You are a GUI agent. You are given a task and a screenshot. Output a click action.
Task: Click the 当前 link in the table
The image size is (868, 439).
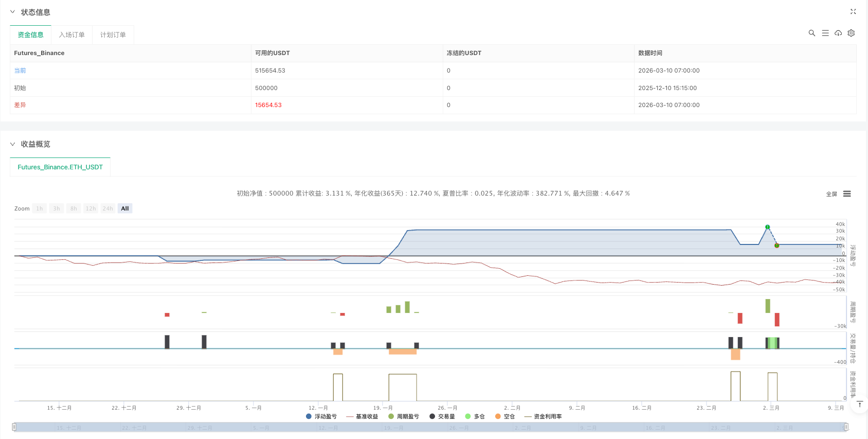click(x=20, y=71)
